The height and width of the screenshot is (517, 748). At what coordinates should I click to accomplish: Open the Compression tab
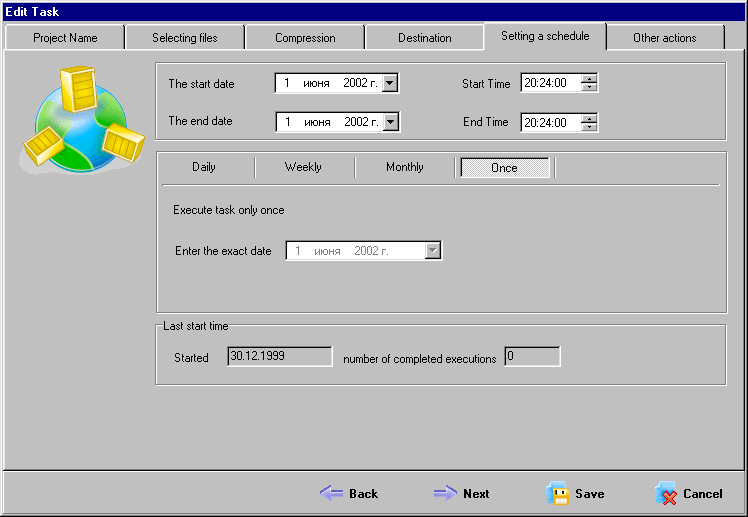(305, 38)
